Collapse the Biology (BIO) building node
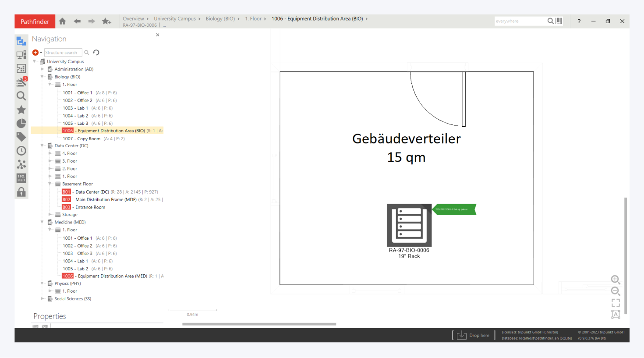Image resolution: width=644 pixels, height=358 pixels. click(x=42, y=77)
